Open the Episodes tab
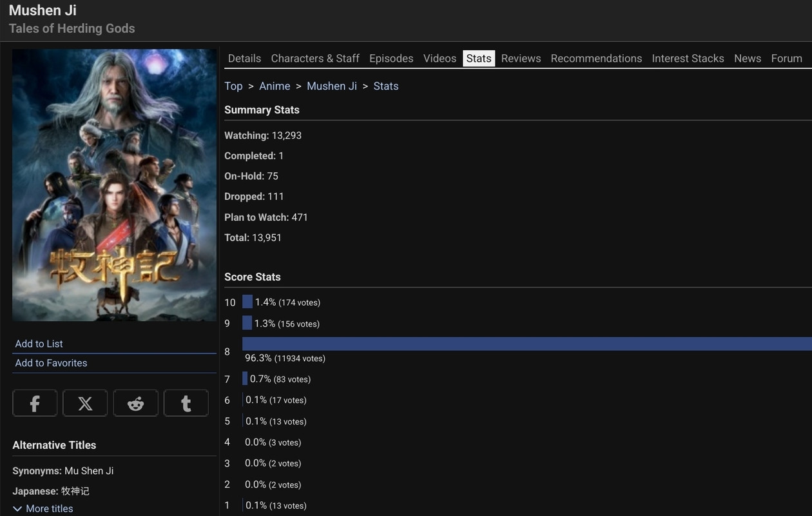The height and width of the screenshot is (516, 812). click(391, 58)
